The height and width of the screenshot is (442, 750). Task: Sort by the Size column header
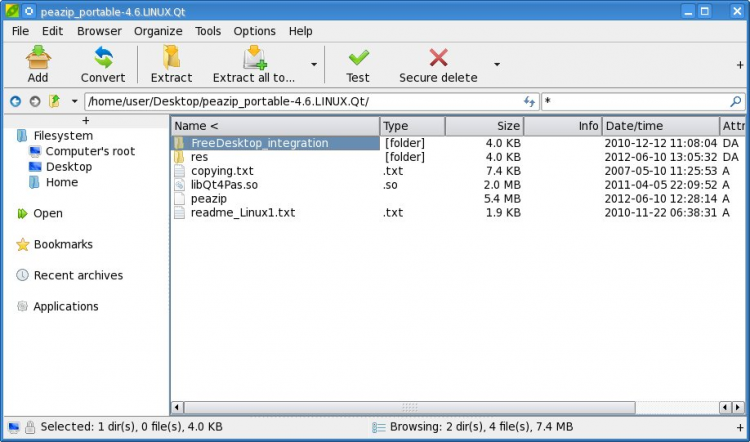[x=485, y=126]
